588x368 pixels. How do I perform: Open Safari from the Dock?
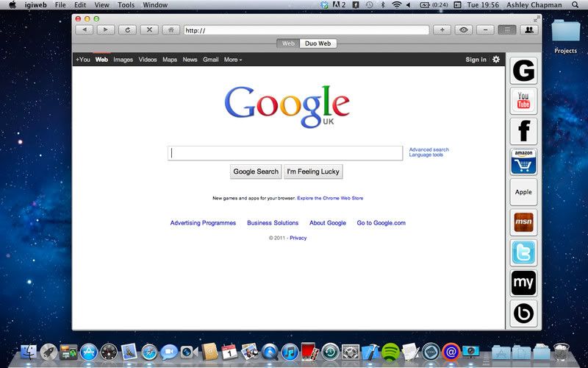point(149,353)
